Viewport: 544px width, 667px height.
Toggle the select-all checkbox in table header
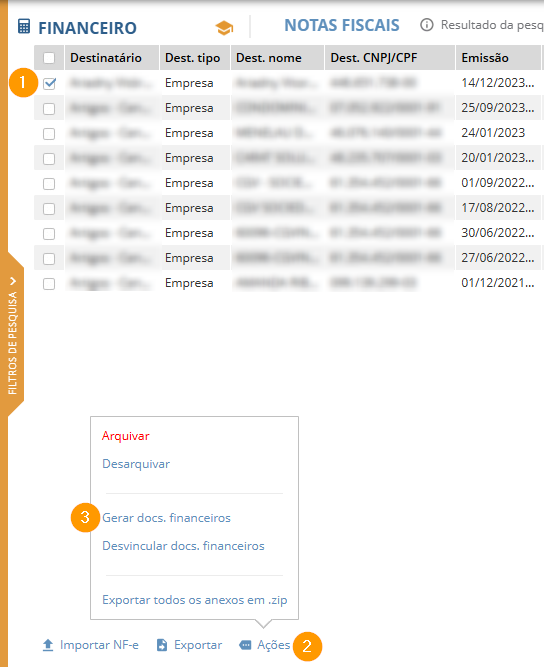click(x=49, y=58)
